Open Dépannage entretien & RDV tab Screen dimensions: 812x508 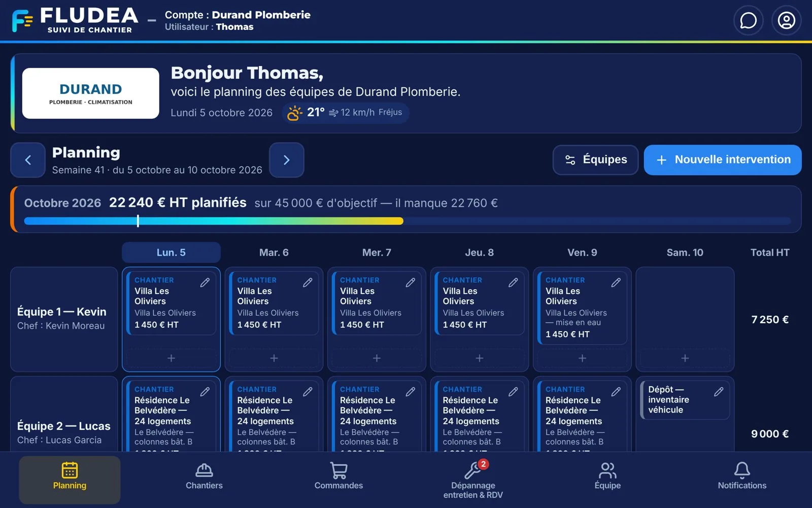[x=473, y=480]
